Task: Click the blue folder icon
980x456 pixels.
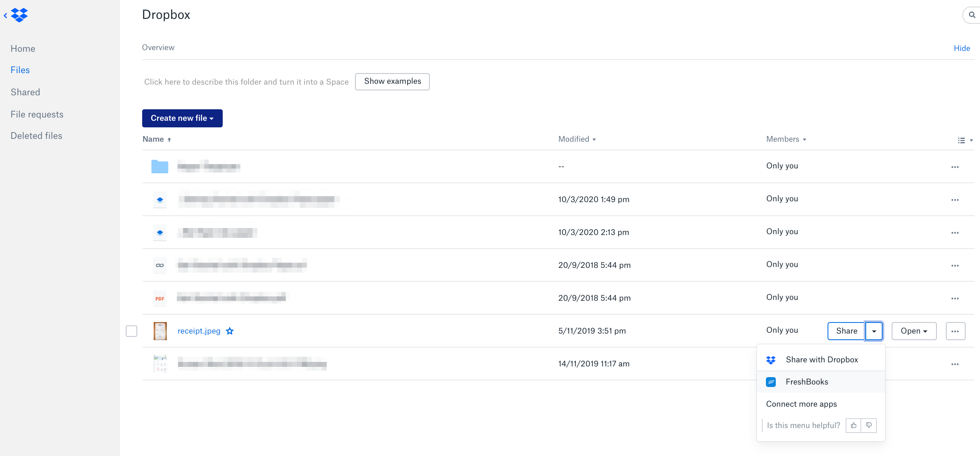Action: tap(160, 166)
